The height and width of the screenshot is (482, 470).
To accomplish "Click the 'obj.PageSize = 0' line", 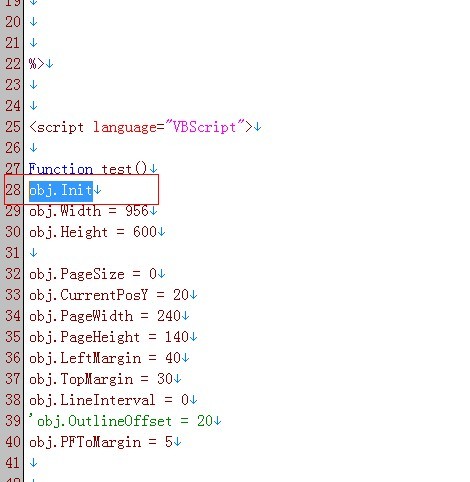I will click(93, 274).
